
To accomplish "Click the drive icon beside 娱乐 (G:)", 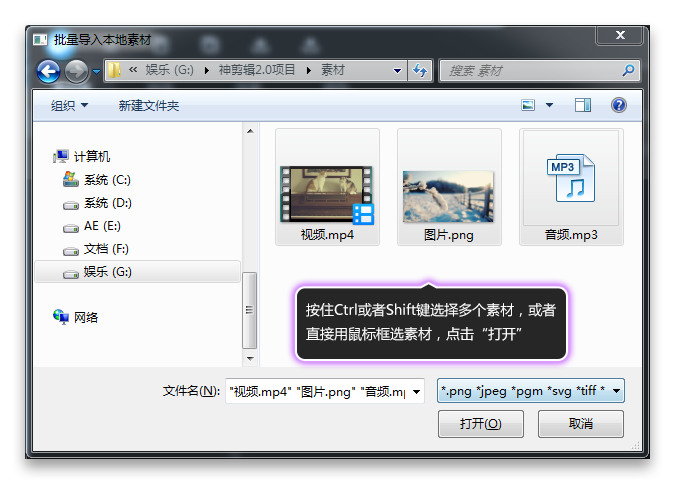I will tap(71, 274).
